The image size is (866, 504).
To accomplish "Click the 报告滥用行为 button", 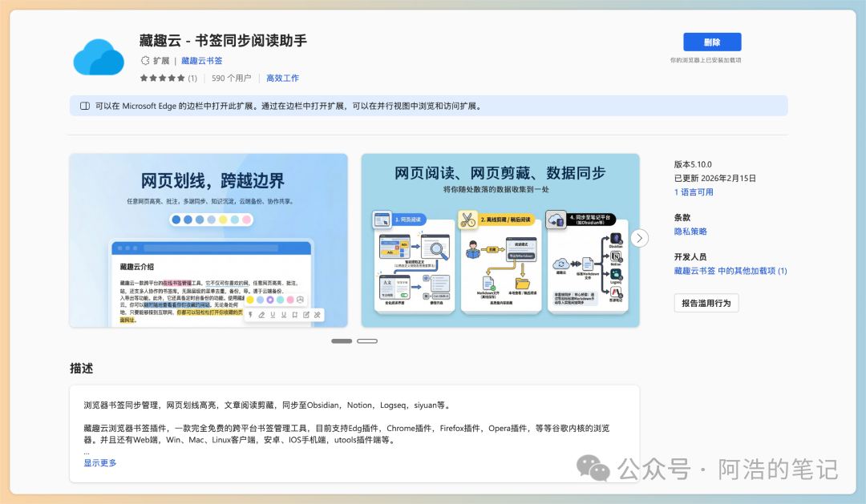I will (x=706, y=303).
